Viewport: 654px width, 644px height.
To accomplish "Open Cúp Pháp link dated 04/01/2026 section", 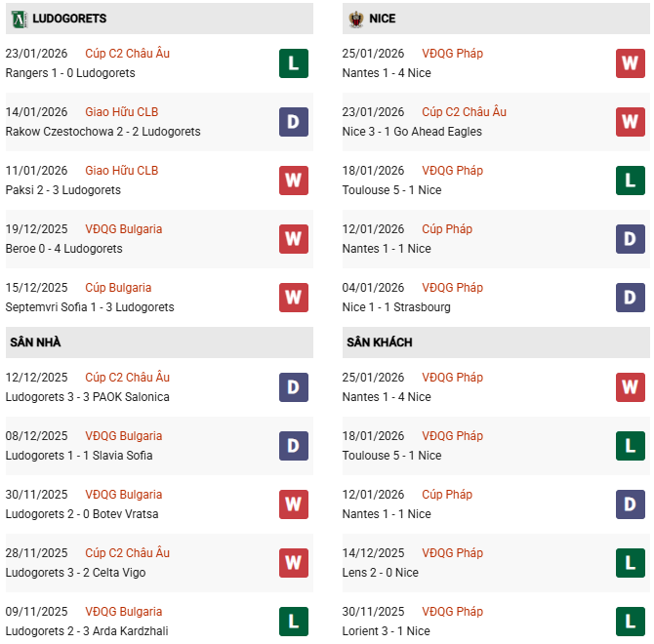I will [452, 288].
